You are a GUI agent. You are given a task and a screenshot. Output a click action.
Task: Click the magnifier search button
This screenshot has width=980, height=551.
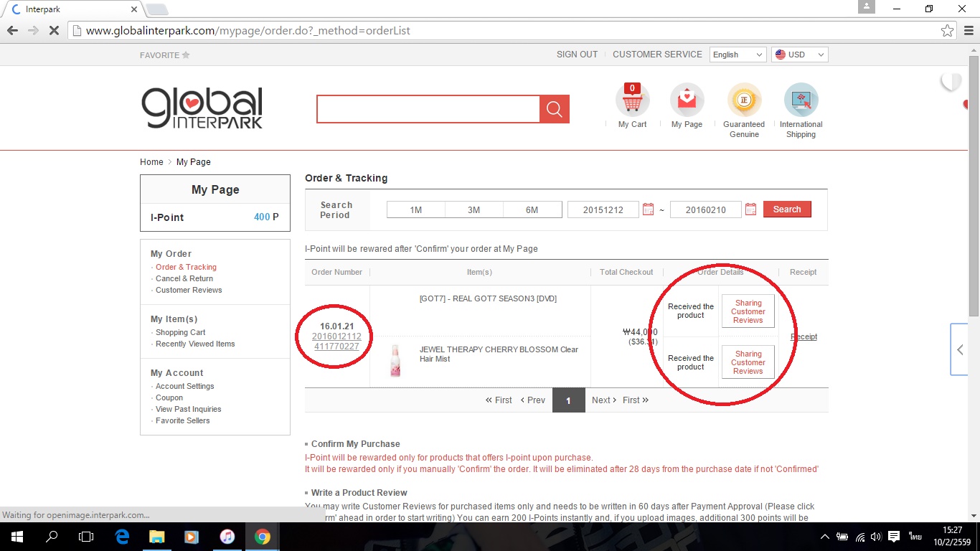pyautogui.click(x=555, y=109)
